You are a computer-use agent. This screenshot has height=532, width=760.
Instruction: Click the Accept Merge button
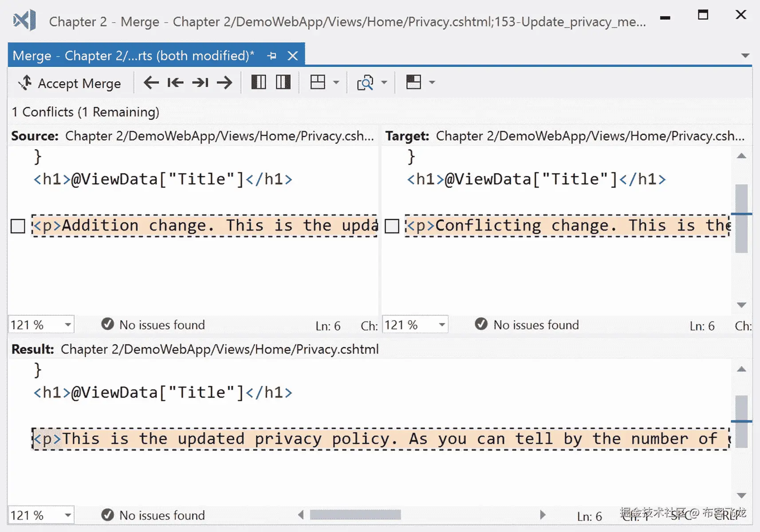click(x=70, y=83)
